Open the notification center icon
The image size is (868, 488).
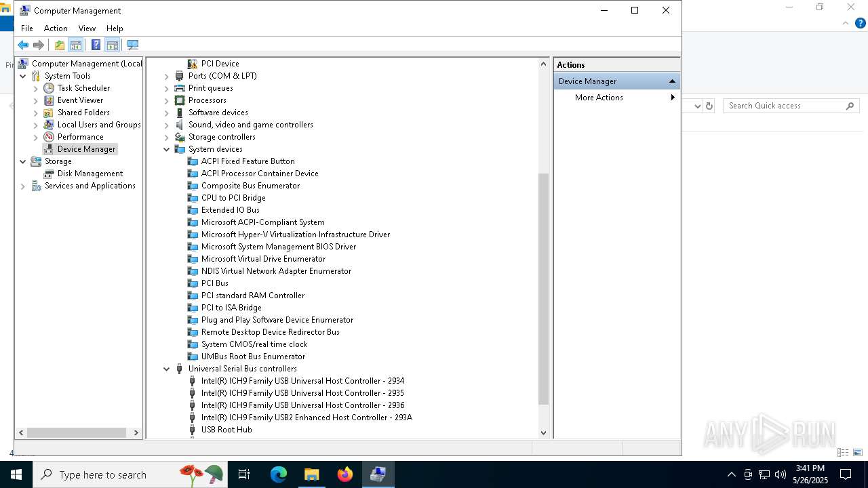tap(846, 474)
